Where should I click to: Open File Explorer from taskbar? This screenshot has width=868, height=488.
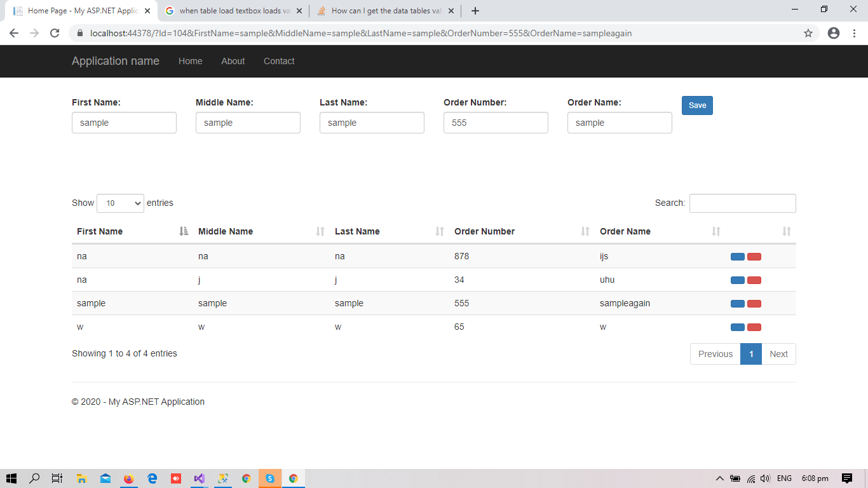point(82,478)
